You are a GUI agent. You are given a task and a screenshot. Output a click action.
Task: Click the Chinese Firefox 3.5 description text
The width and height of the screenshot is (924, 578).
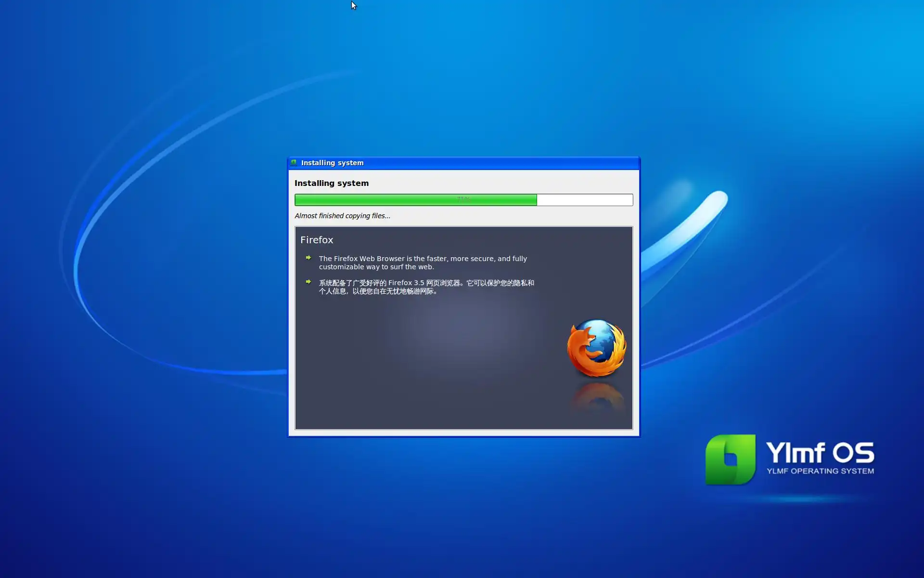click(426, 287)
